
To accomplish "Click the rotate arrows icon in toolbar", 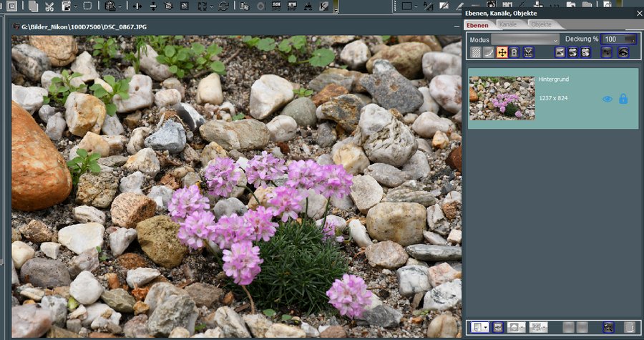I will click(223, 6).
